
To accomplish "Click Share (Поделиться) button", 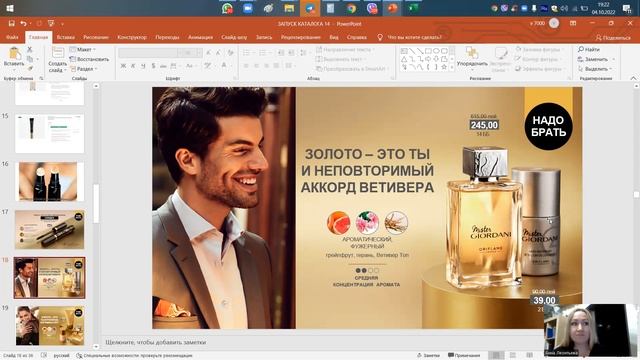I will 613,38.
